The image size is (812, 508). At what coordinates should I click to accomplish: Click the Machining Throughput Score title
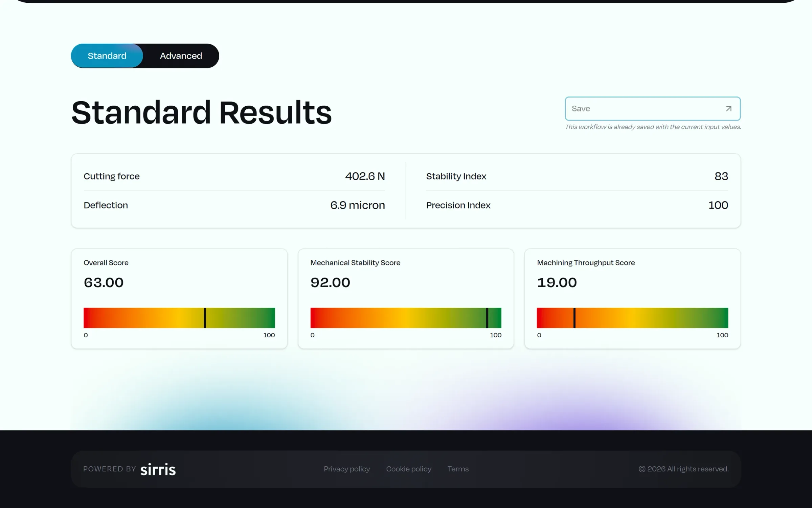[586, 263]
